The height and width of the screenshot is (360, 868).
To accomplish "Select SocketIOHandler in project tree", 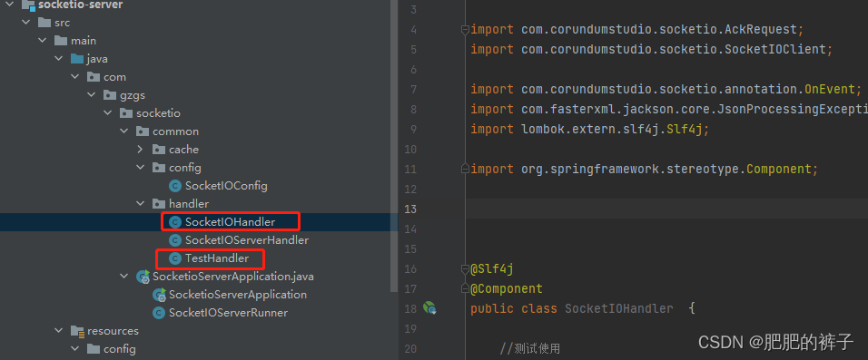I will pos(231,222).
